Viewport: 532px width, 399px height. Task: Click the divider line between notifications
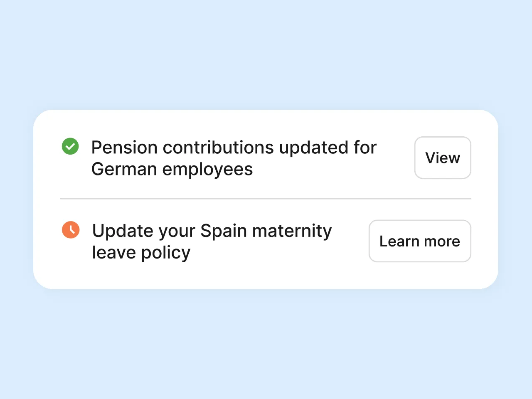tap(266, 199)
